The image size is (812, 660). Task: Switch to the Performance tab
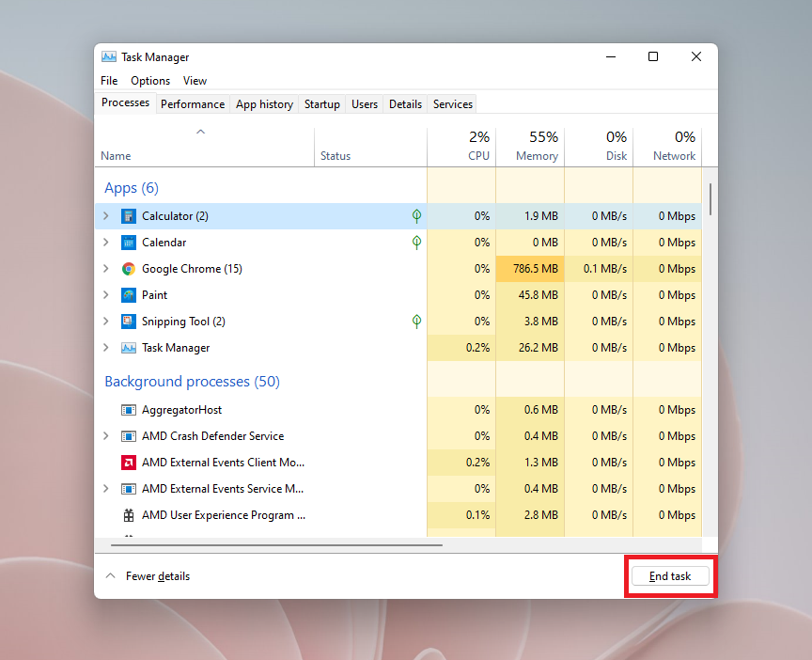coord(193,104)
